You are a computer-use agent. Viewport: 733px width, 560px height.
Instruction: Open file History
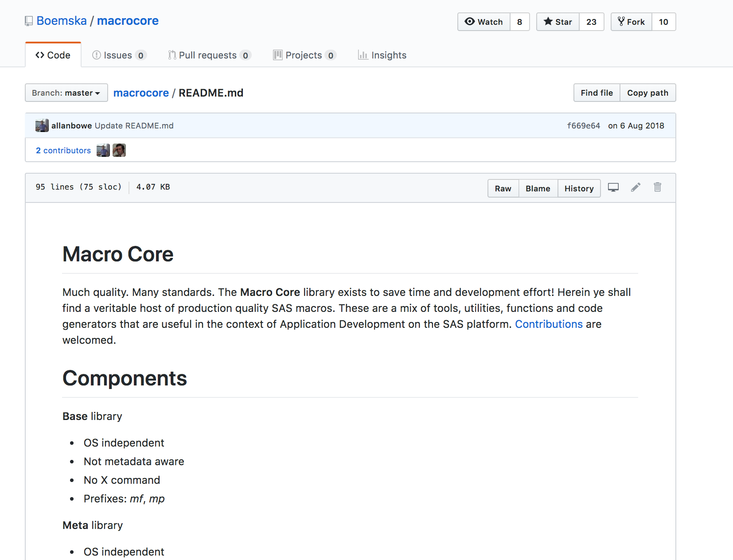pyautogui.click(x=579, y=188)
